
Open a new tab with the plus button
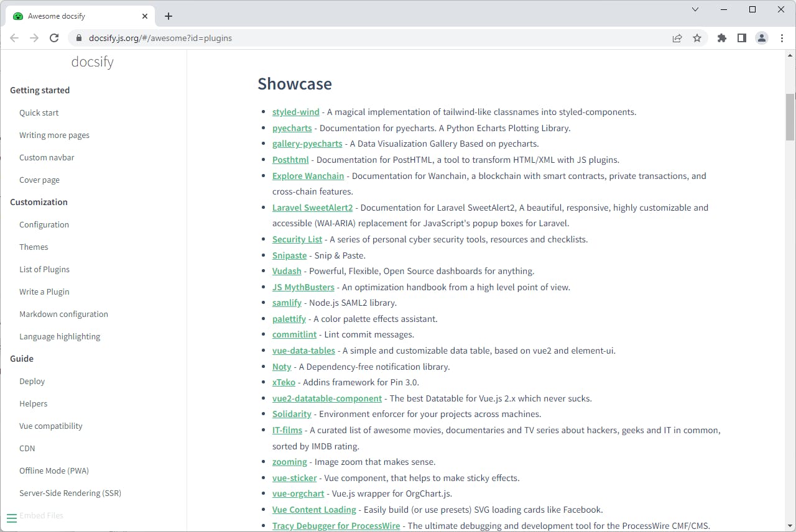click(x=169, y=16)
